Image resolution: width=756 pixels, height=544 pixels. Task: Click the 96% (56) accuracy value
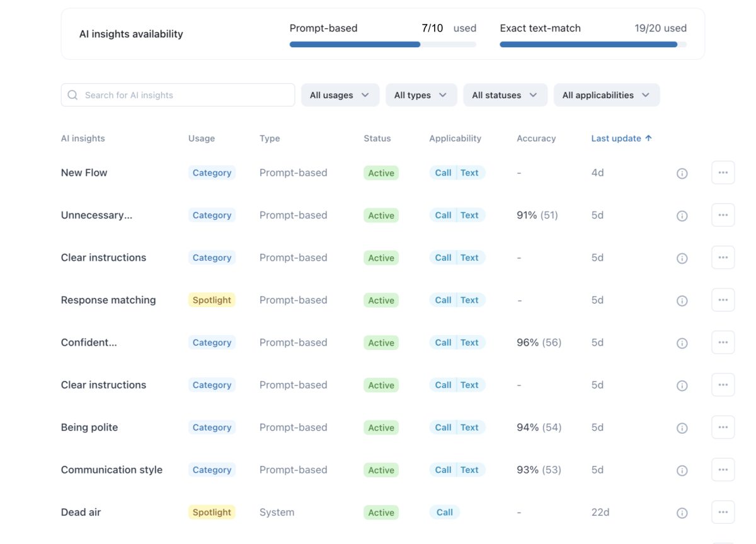539,343
